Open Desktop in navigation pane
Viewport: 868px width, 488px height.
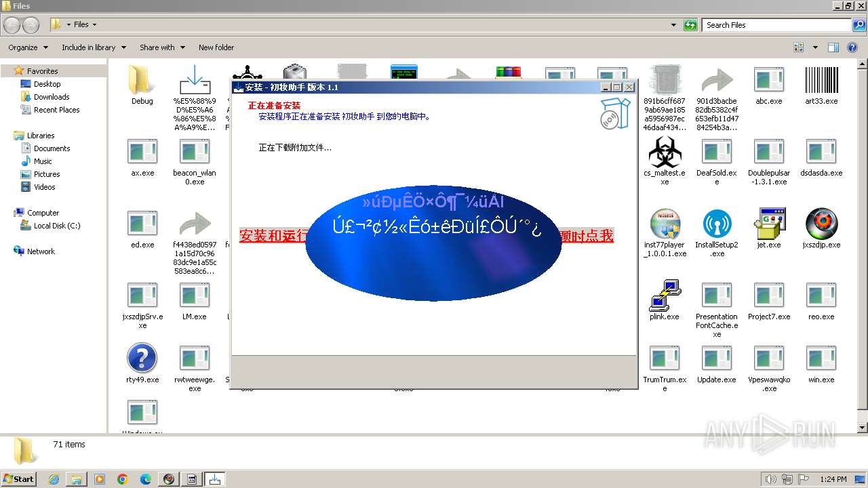click(47, 84)
